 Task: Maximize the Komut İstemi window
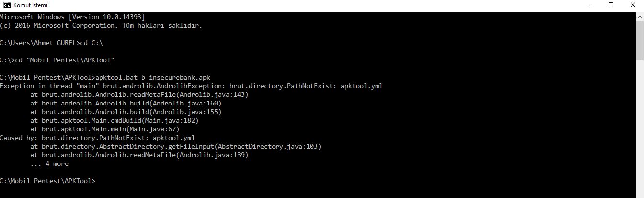point(610,5)
